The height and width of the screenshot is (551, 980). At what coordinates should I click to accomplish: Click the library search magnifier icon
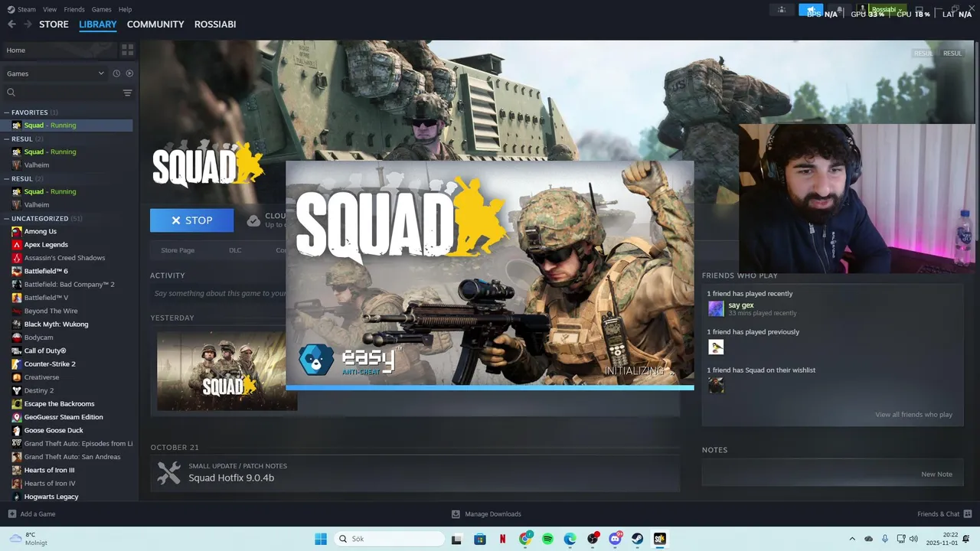11,93
